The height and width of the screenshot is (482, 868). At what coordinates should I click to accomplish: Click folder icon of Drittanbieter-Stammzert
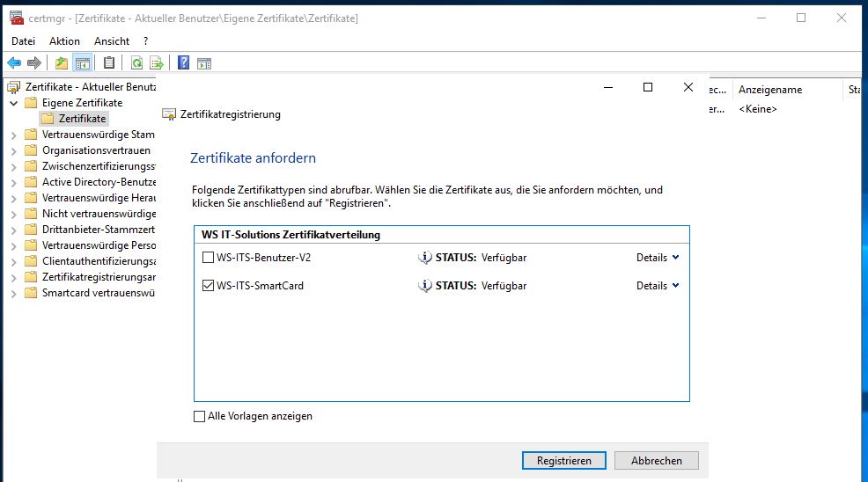pyautogui.click(x=31, y=230)
